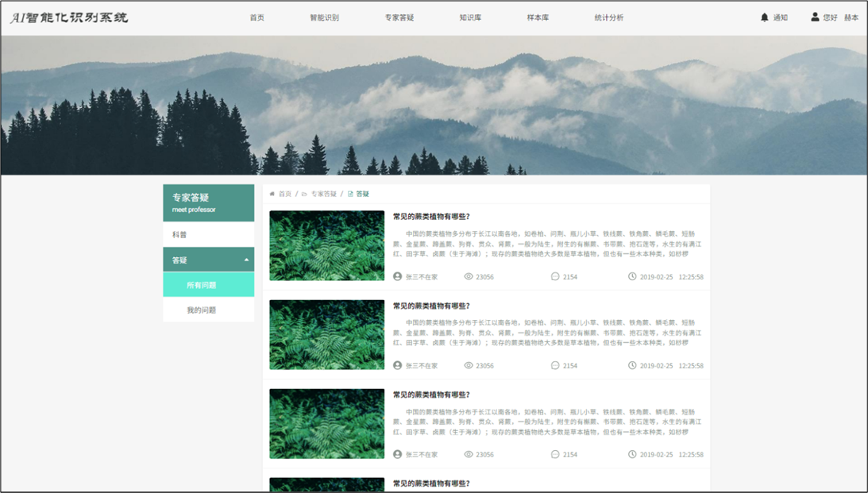Click the AI智能化识别系统 logo
This screenshot has height=493, width=868.
pos(69,17)
